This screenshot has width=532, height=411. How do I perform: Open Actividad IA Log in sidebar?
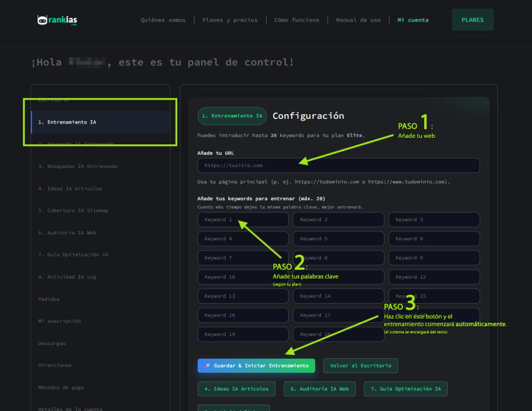coord(67,277)
